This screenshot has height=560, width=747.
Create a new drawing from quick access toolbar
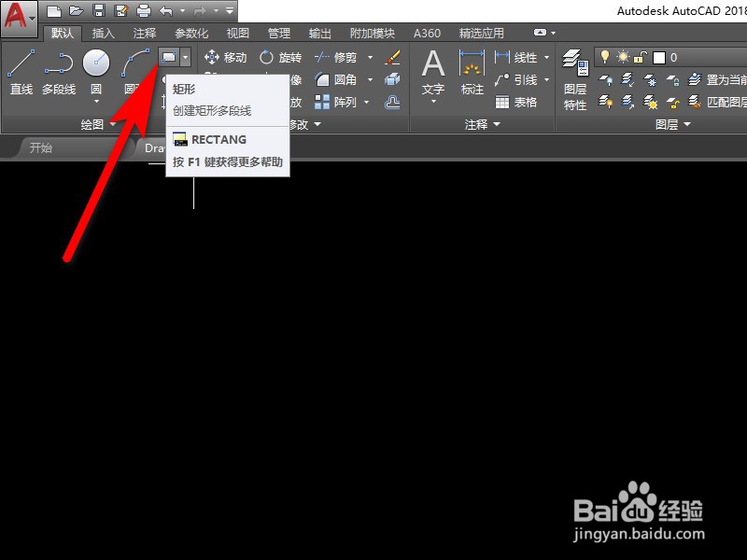pyautogui.click(x=53, y=10)
